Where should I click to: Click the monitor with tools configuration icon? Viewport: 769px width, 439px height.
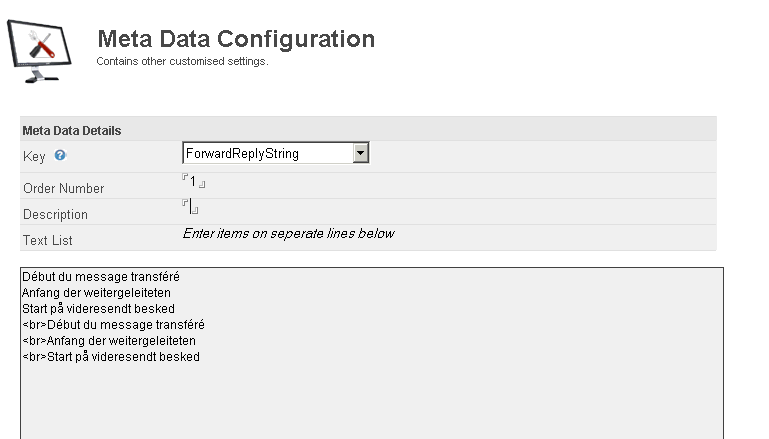pyautogui.click(x=39, y=51)
